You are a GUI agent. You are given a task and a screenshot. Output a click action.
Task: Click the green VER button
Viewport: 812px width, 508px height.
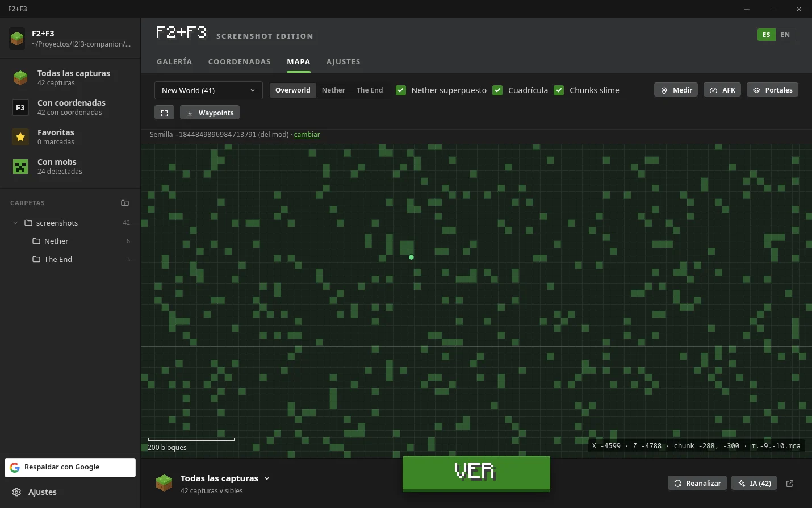pyautogui.click(x=476, y=472)
